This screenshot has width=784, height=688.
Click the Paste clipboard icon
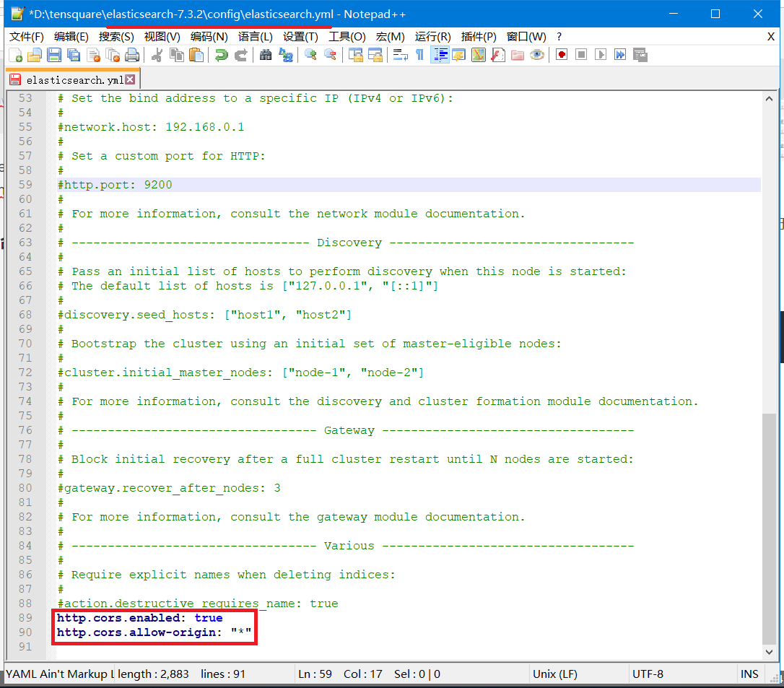pos(196,55)
